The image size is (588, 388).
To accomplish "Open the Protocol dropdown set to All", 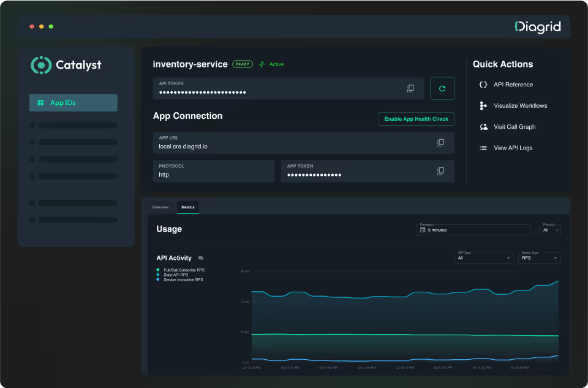I will (549, 230).
